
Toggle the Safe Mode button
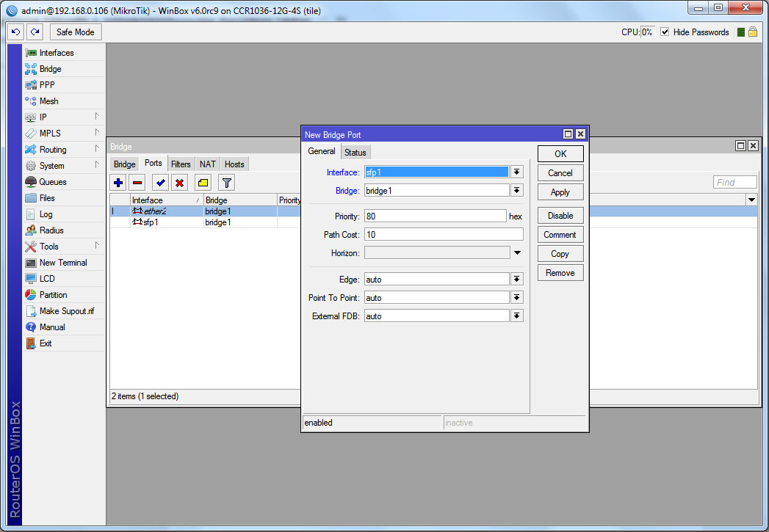76,32
